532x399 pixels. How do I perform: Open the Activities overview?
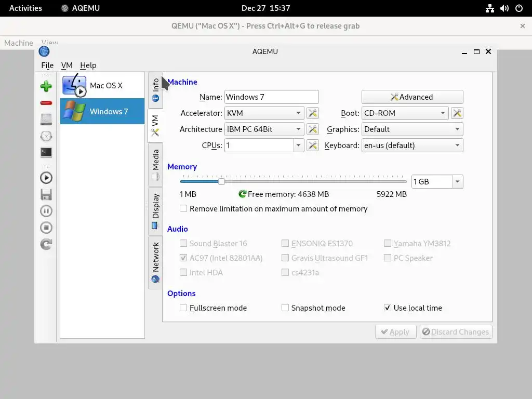pos(25,8)
